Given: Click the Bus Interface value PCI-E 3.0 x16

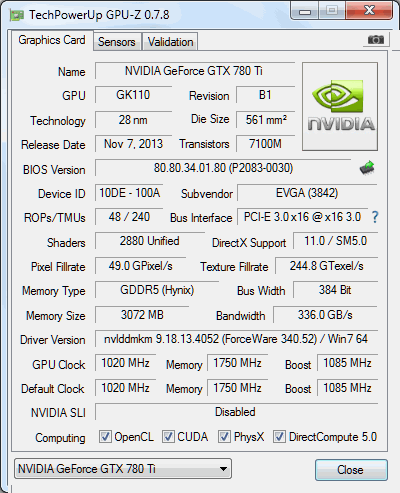Looking at the screenshot, I should tap(302, 217).
